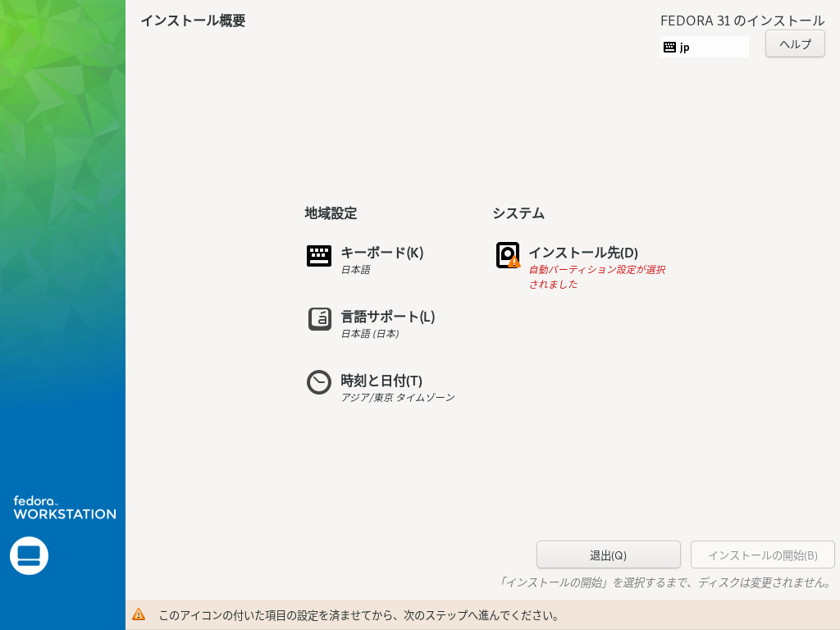The width and height of the screenshot is (840, 630).
Task: Open the installation destination disk icon
Action: (508, 255)
